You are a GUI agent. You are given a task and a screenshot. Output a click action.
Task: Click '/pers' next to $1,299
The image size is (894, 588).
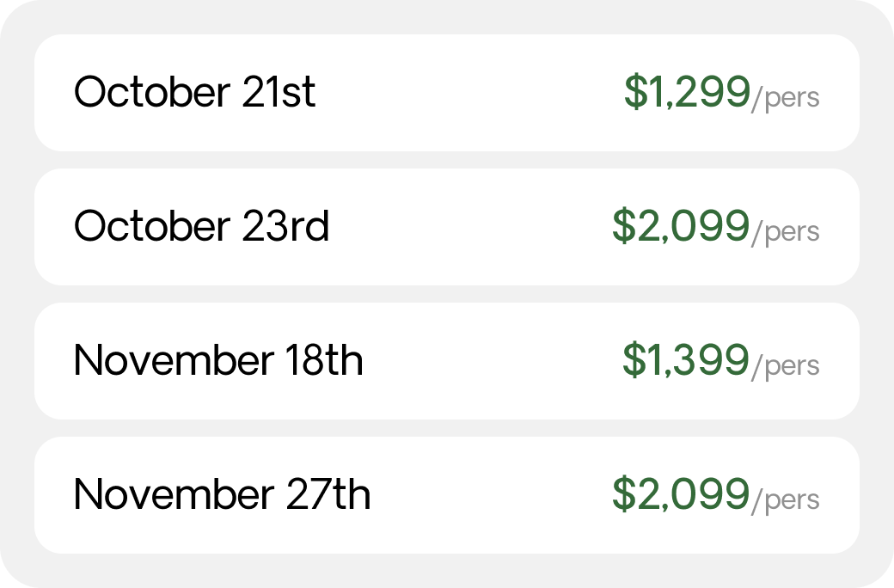tap(786, 98)
